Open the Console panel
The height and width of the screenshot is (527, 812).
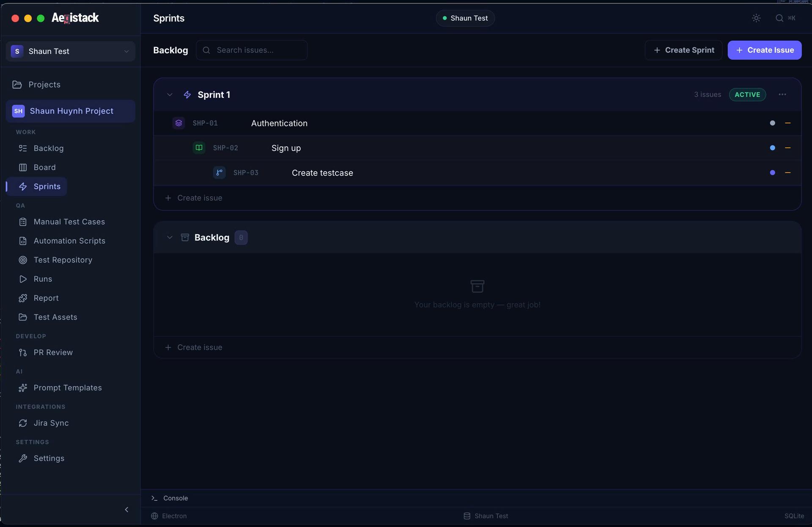[170, 498]
